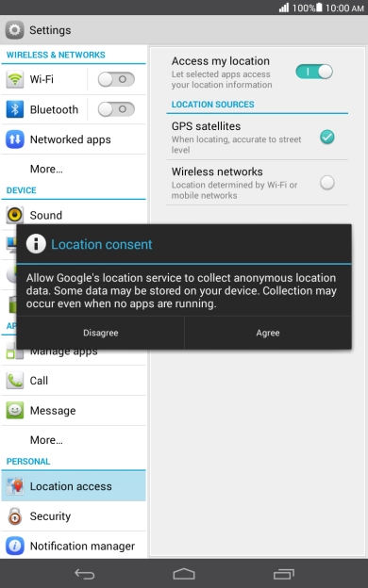The image size is (368, 588).
Task: Tap the Message smiley icon
Action: [15, 411]
